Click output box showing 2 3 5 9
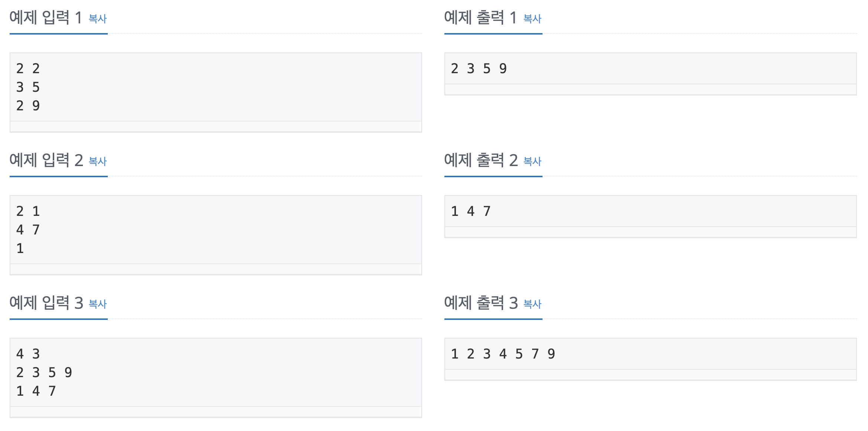 pos(651,74)
